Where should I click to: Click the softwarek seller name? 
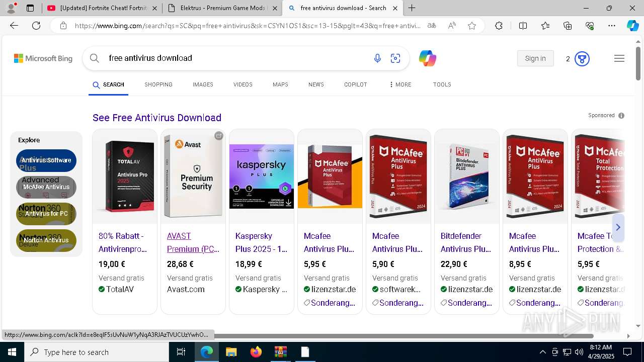[x=400, y=289]
